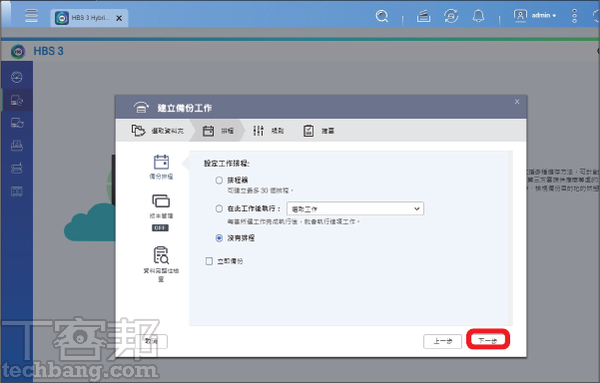Image resolution: width=600 pixels, height=383 pixels.
Task: Open Sync section in HBS sidebar
Action: (17, 123)
